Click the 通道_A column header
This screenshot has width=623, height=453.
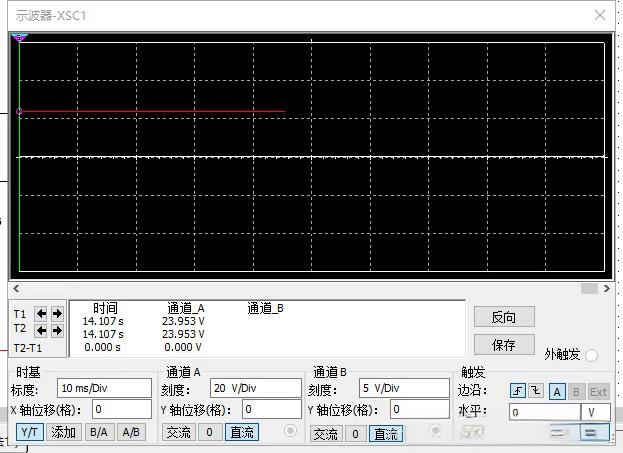click(186, 308)
